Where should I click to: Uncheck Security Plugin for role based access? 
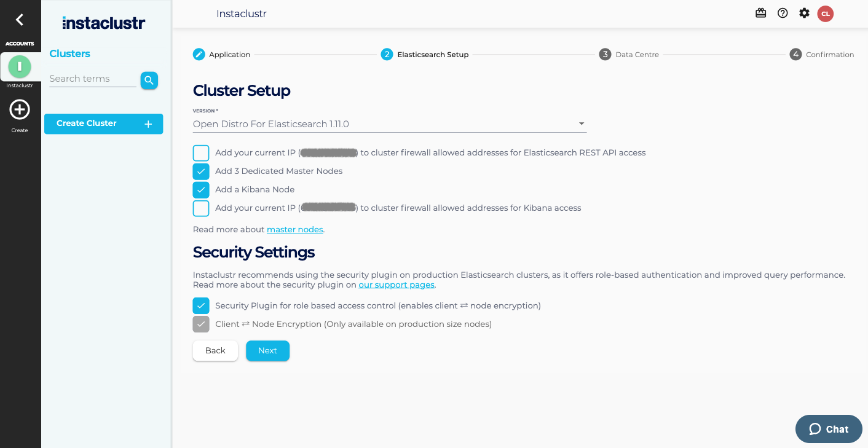(x=201, y=305)
